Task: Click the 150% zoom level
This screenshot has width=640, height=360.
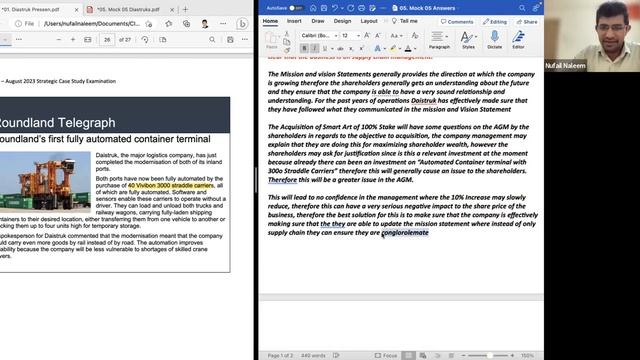Action: click(x=527, y=356)
